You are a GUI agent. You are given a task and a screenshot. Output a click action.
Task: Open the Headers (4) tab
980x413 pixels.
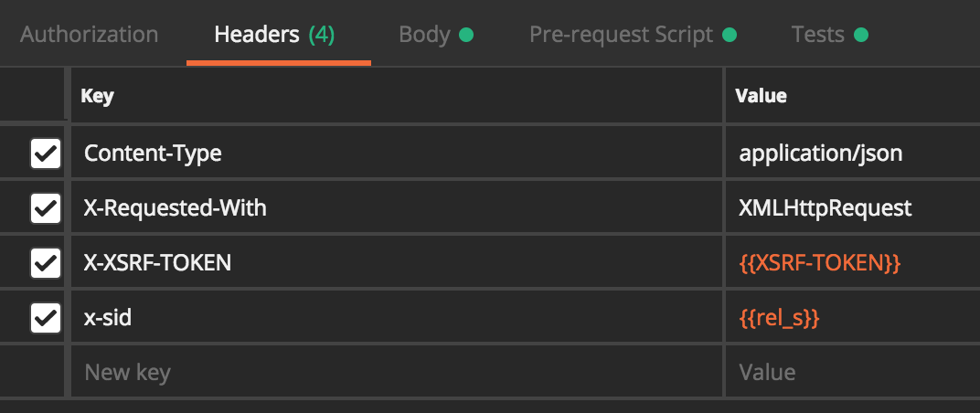pos(274,35)
